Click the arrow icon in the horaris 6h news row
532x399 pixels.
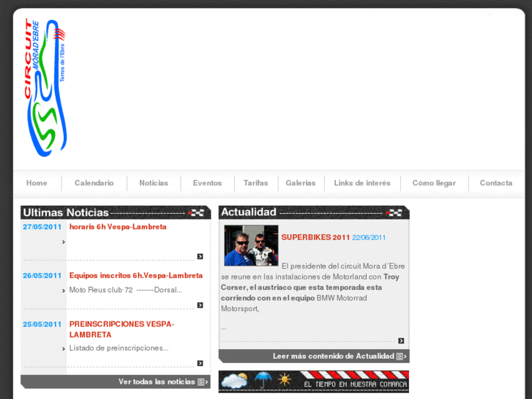point(201,256)
